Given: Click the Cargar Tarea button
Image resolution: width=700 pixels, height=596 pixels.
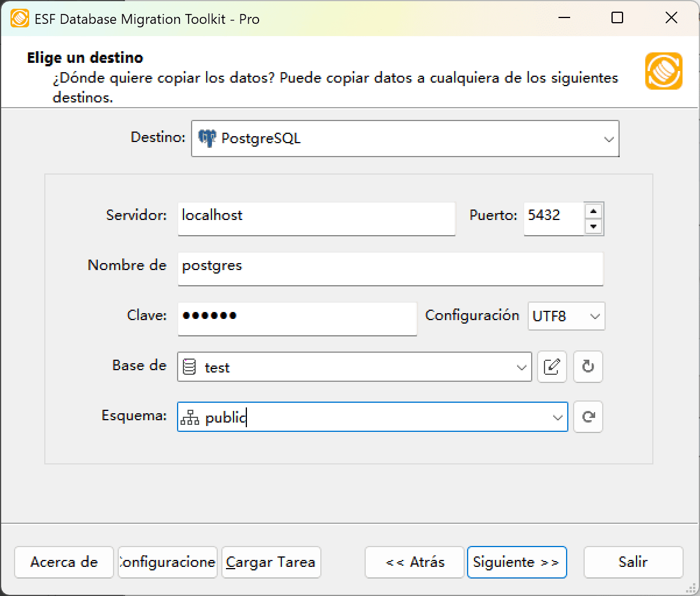Looking at the screenshot, I should click(271, 562).
